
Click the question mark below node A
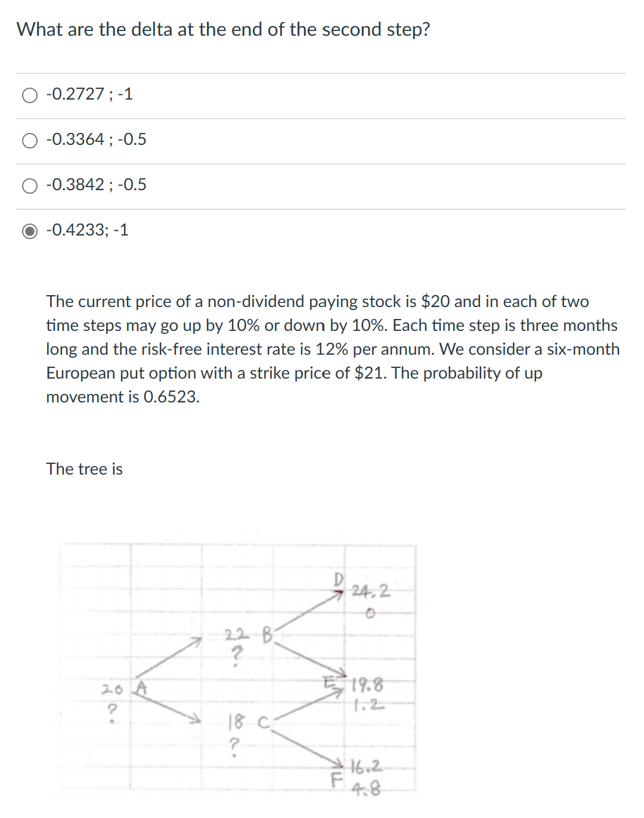click(x=112, y=710)
